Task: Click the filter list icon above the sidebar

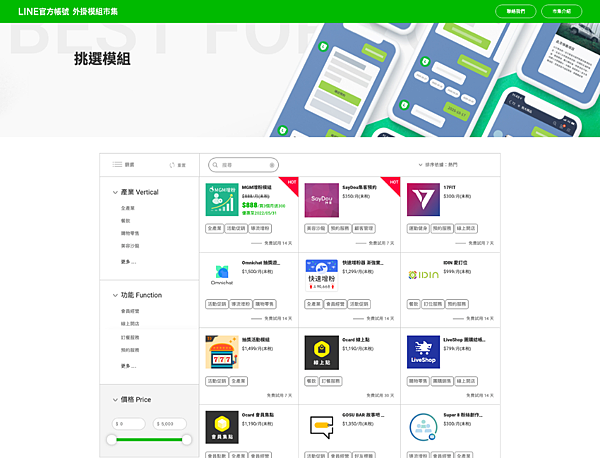Action: tap(117, 165)
